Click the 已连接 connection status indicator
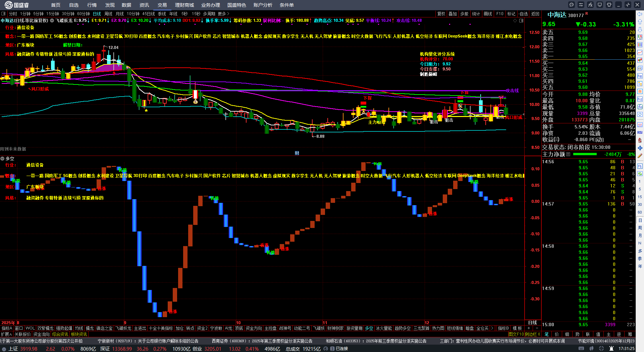Screen dimensions: 644x352 pyautogui.click(x=342, y=349)
